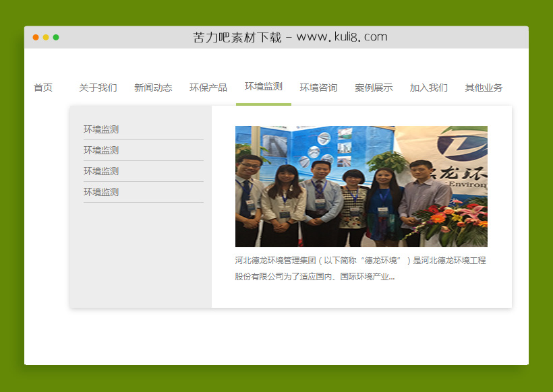Click the red close dot in the title bar
553x392 pixels.
click(36, 38)
